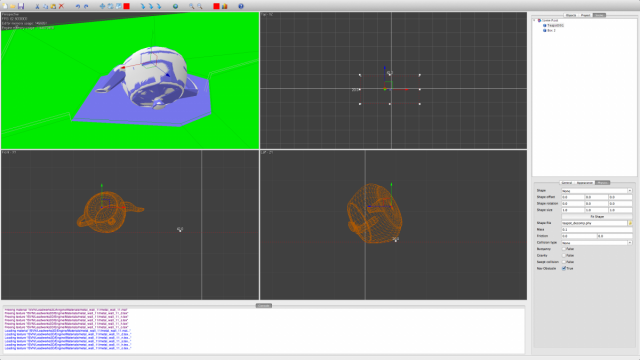
Task: Select the blue move cross tool
Action: (102, 6)
